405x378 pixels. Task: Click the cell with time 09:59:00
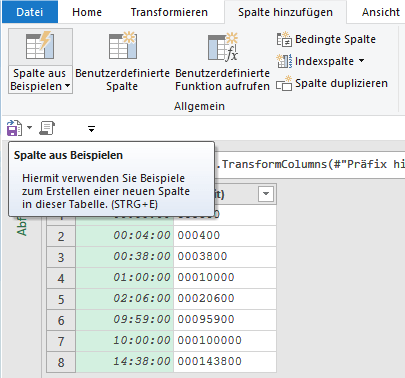click(x=125, y=319)
